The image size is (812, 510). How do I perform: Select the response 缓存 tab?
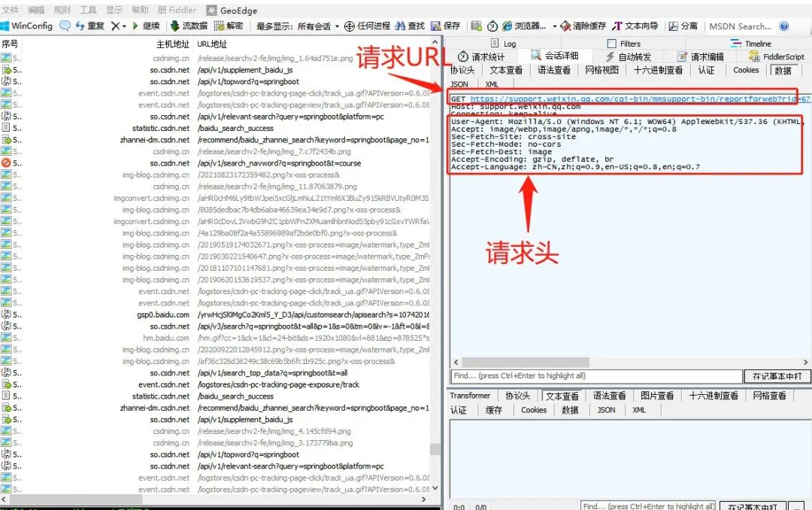pyautogui.click(x=493, y=410)
